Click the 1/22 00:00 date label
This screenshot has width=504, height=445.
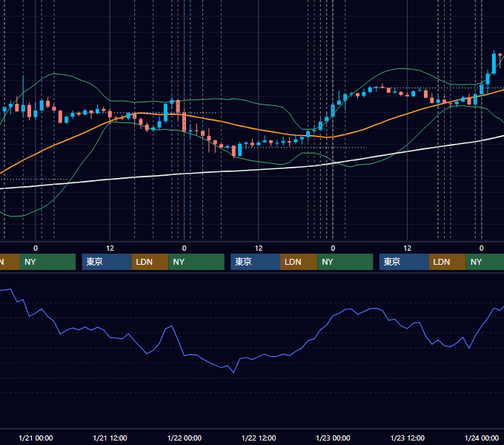click(x=184, y=438)
